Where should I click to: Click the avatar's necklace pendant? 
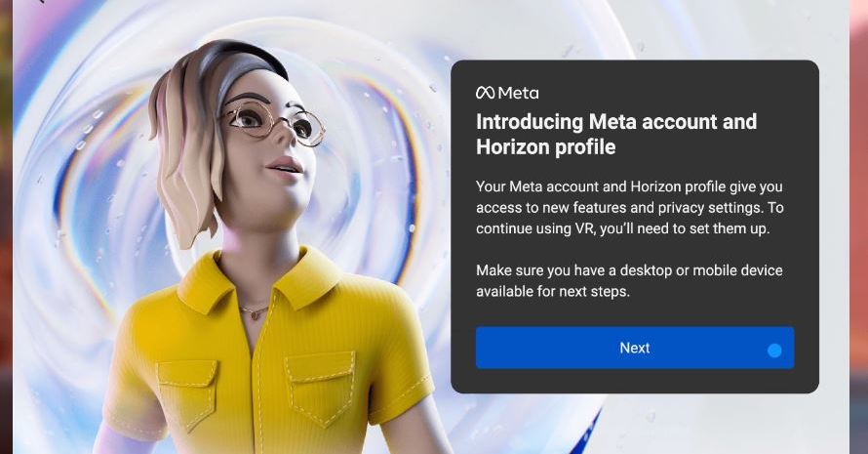(256, 314)
